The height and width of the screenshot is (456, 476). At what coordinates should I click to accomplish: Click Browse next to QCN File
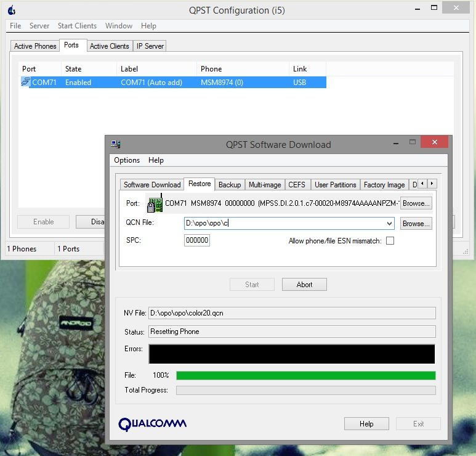[416, 224]
